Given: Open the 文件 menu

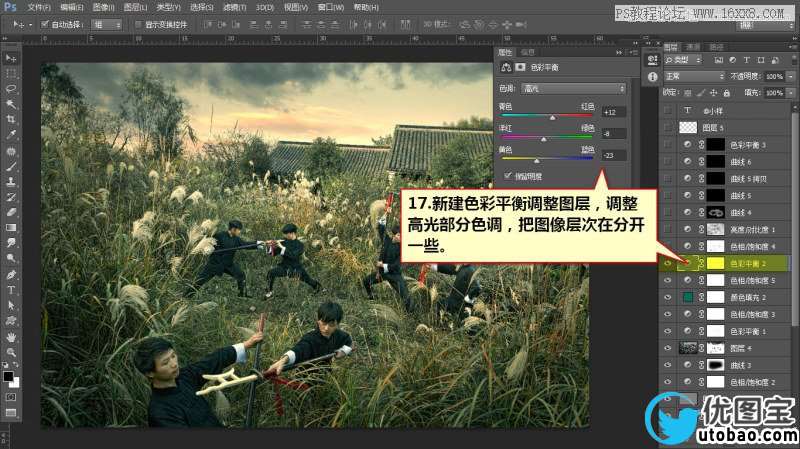Looking at the screenshot, I should 39,8.
